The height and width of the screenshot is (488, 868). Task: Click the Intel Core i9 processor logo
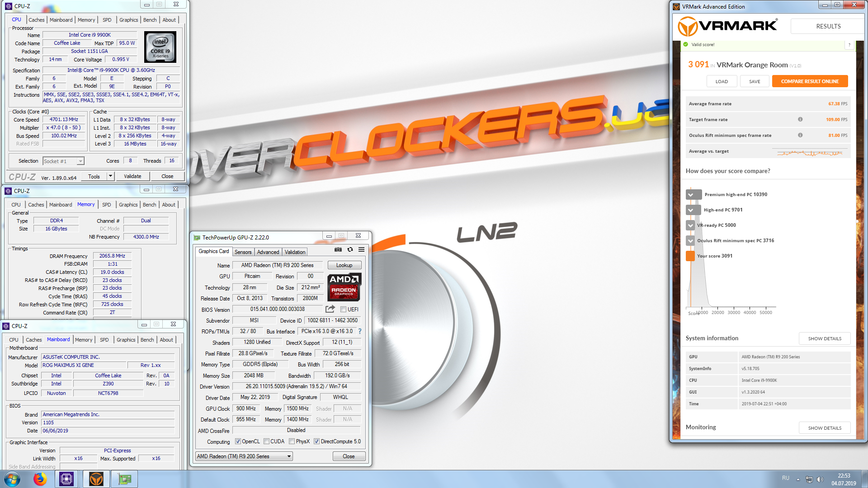[x=160, y=47]
